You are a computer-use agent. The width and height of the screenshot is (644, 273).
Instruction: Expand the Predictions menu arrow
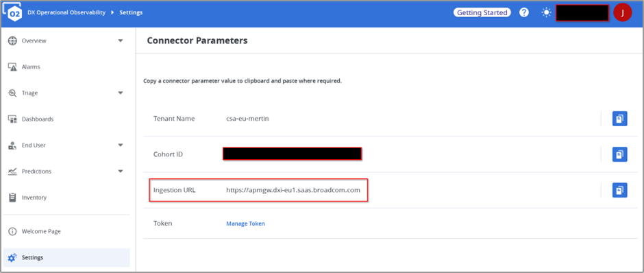121,171
